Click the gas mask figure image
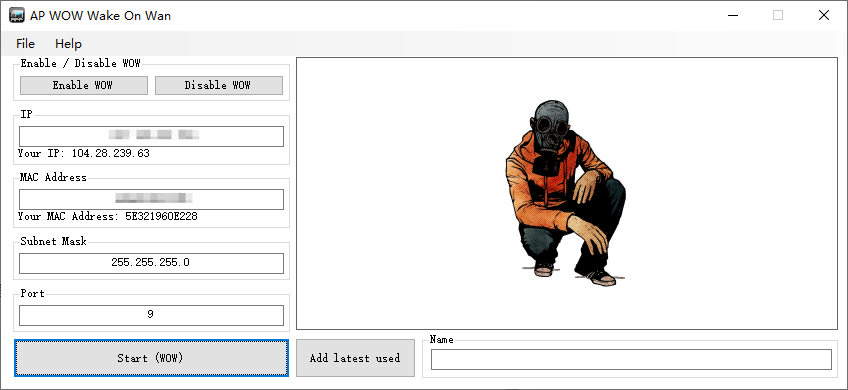Image resolution: width=848 pixels, height=390 pixels. coord(566,193)
